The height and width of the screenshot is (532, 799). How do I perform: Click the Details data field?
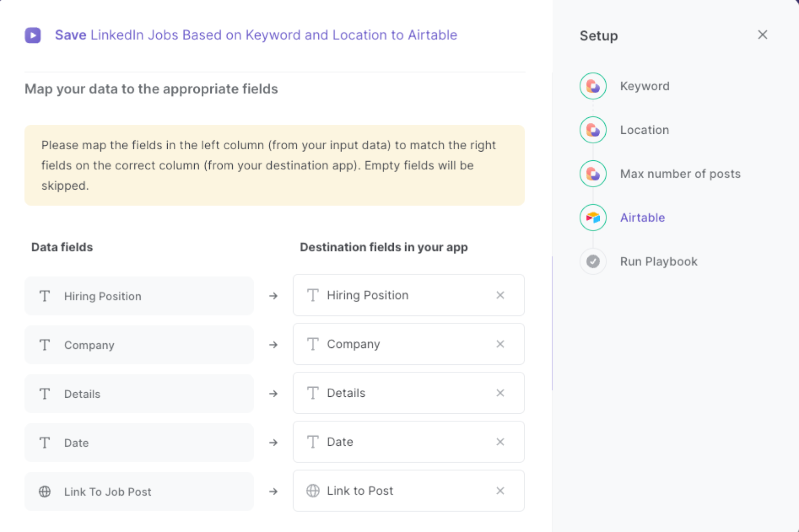pos(139,394)
